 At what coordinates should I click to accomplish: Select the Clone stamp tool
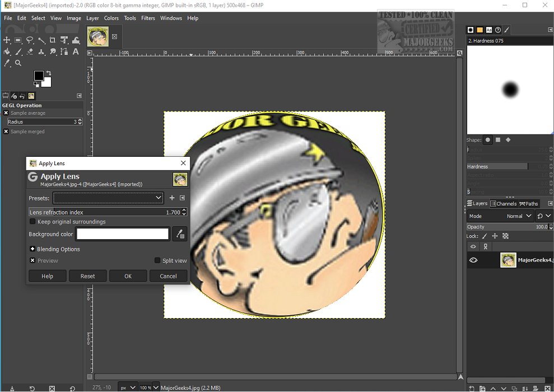tap(41, 52)
